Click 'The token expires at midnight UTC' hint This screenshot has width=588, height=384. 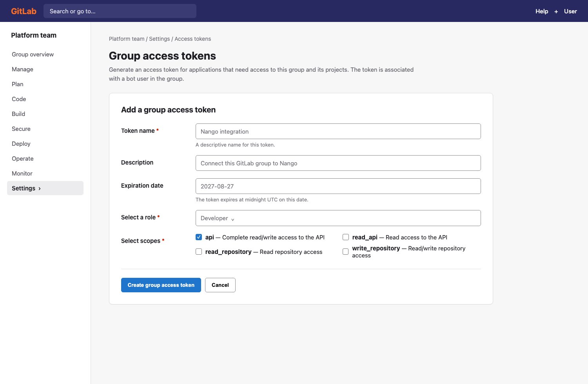click(x=252, y=199)
